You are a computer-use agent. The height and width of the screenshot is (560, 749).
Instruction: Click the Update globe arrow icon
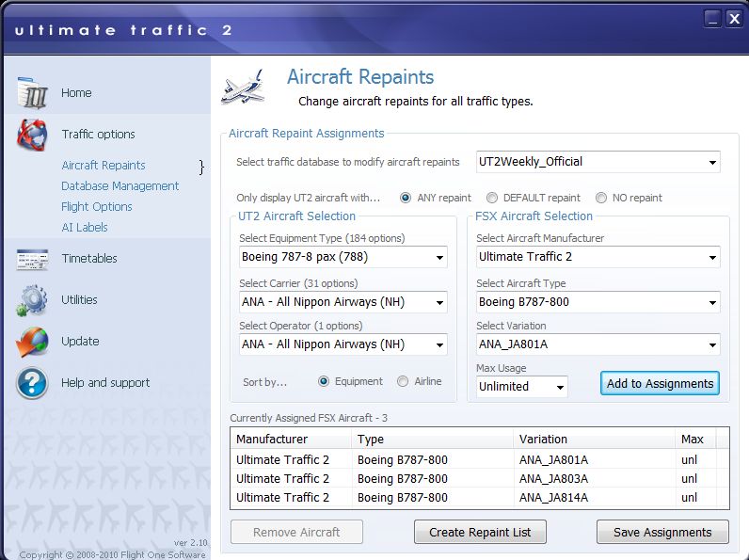tap(33, 342)
